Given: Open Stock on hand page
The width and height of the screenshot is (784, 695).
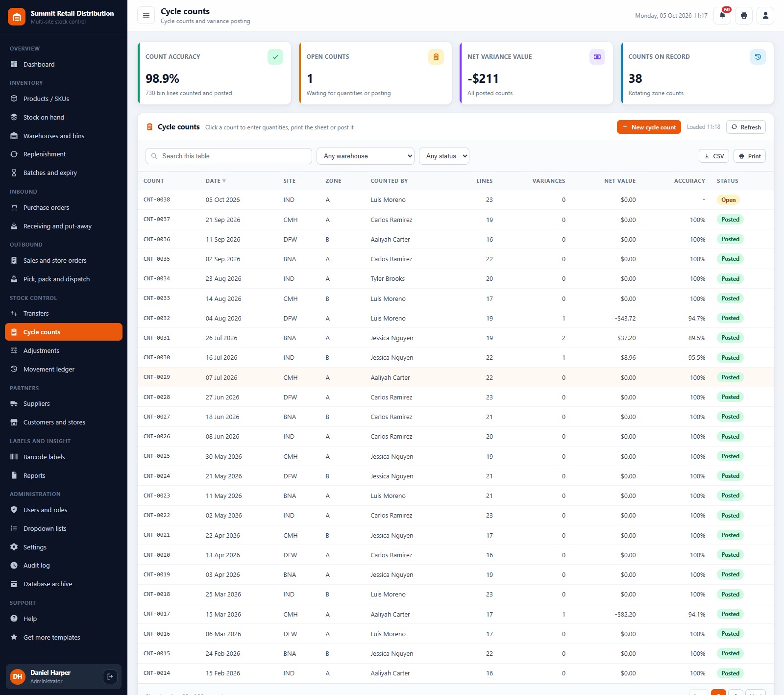Looking at the screenshot, I should [64, 117].
